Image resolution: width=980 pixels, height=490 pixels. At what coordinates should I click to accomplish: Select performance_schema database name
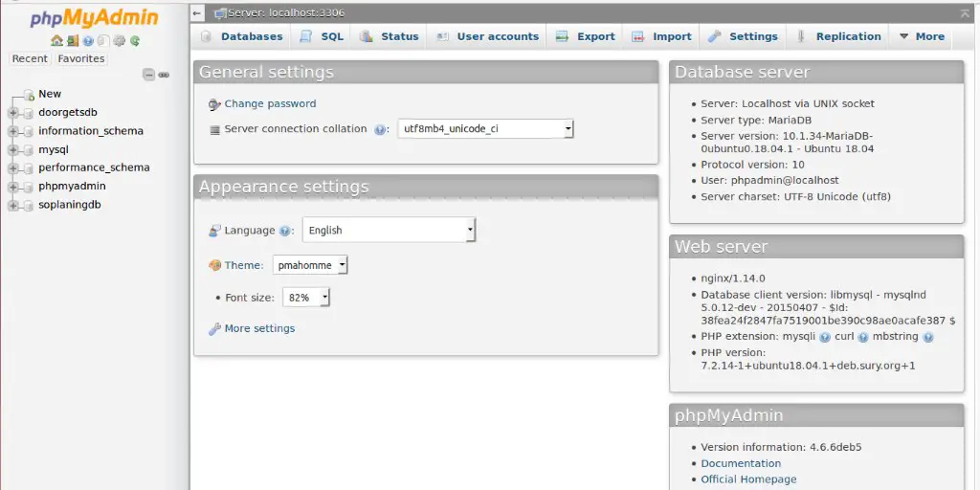(94, 167)
